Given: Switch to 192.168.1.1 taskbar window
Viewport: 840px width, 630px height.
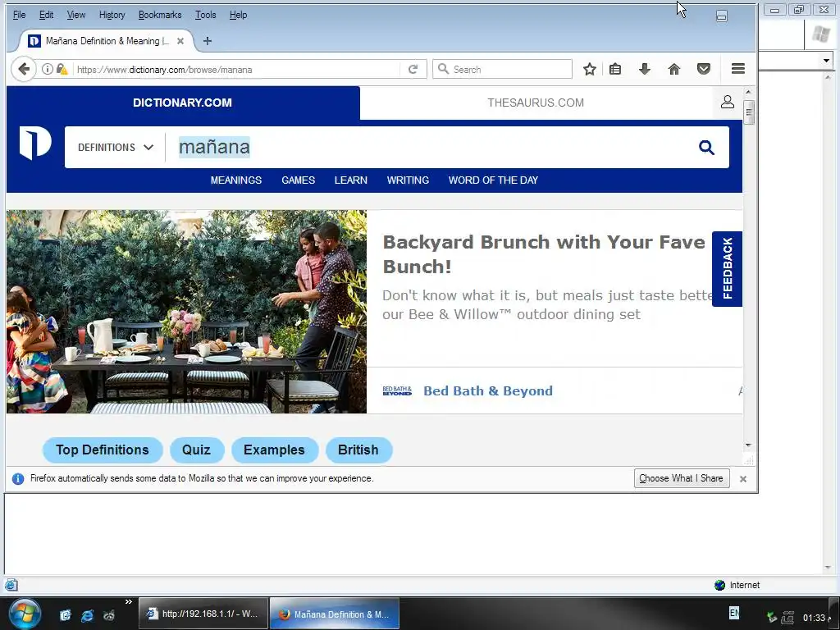Looking at the screenshot, I should click(203, 614).
